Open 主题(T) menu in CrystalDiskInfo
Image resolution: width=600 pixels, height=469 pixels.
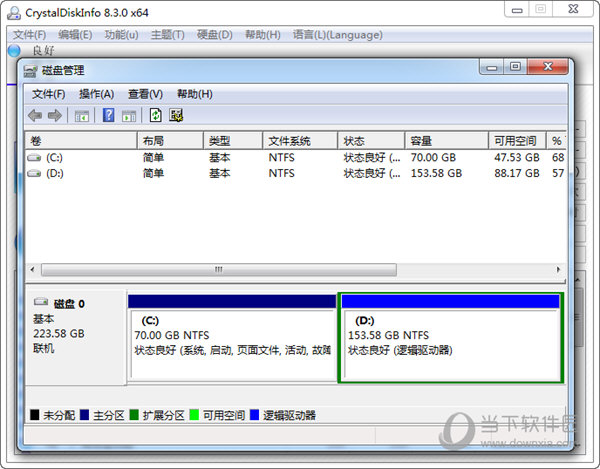point(167,35)
